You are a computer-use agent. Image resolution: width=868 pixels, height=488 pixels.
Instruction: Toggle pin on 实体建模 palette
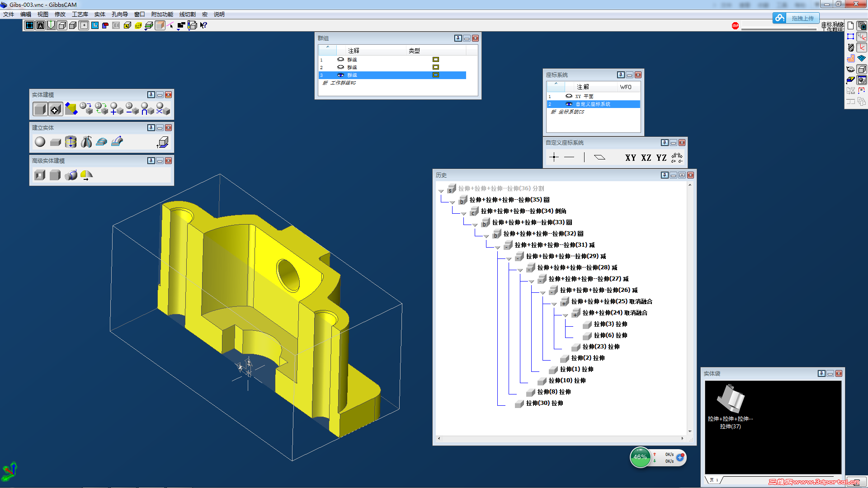[151, 94]
